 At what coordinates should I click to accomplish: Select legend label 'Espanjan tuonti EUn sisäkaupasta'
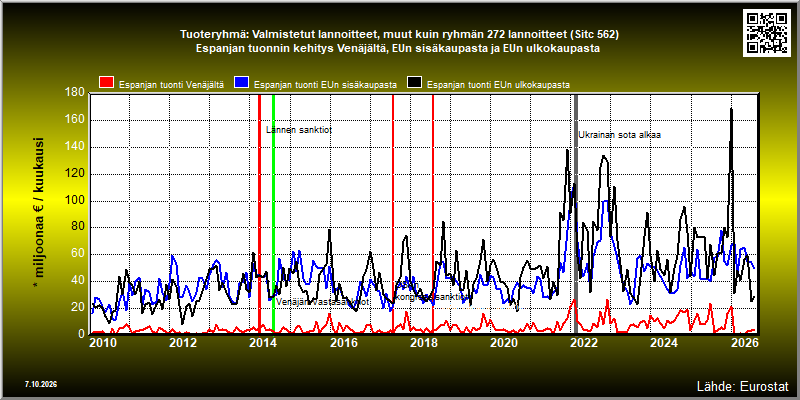[x=325, y=85]
